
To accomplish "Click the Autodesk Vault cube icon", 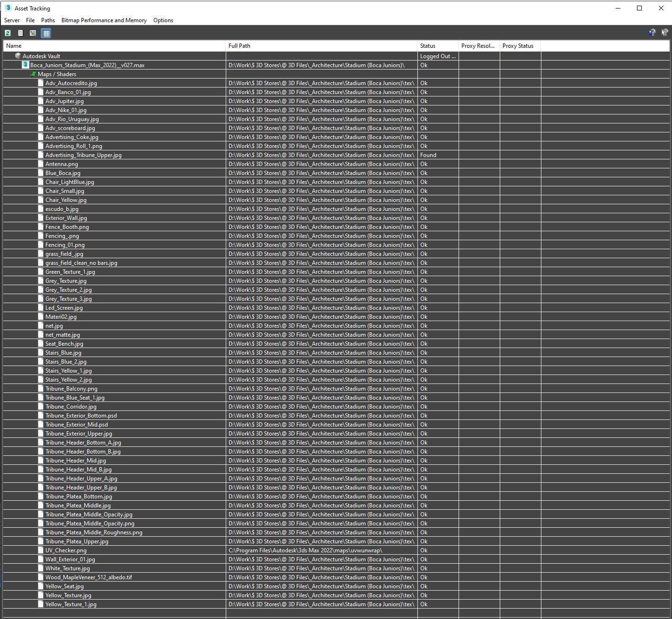I will coord(18,56).
